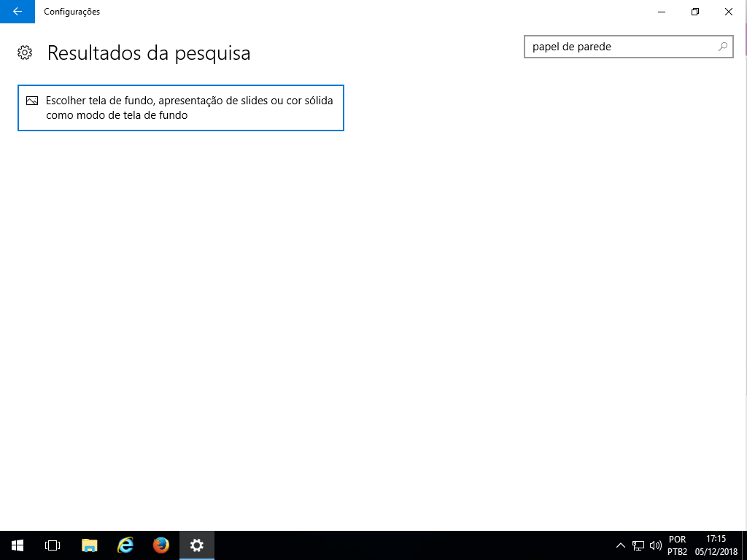Open the POR PTB2 language switcher
Viewport: 747px width, 560px height.
click(x=677, y=545)
